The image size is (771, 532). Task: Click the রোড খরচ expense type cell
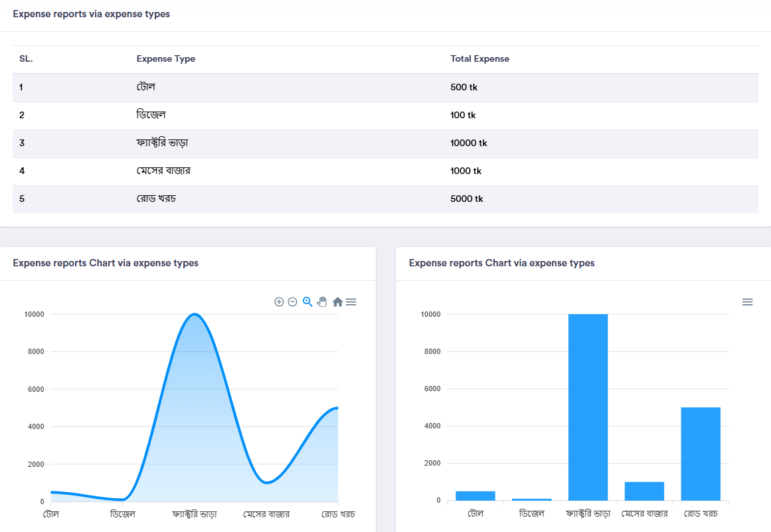coord(156,199)
